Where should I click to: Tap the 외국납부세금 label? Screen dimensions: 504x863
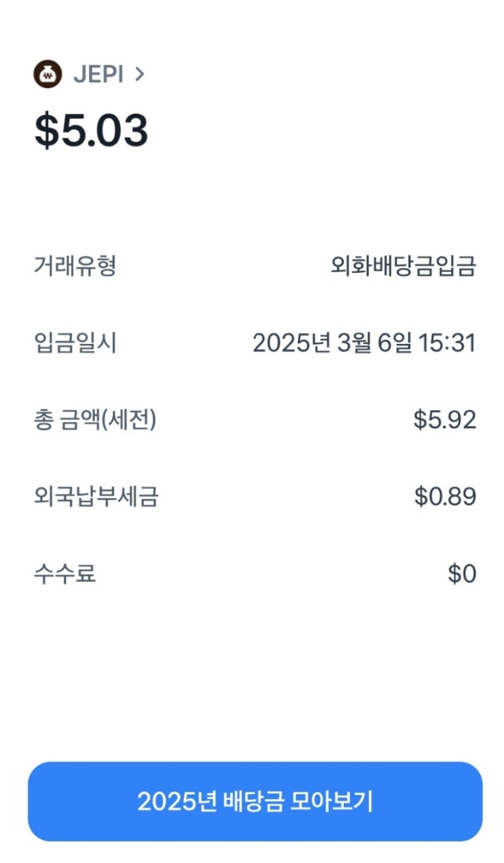pos(96,497)
